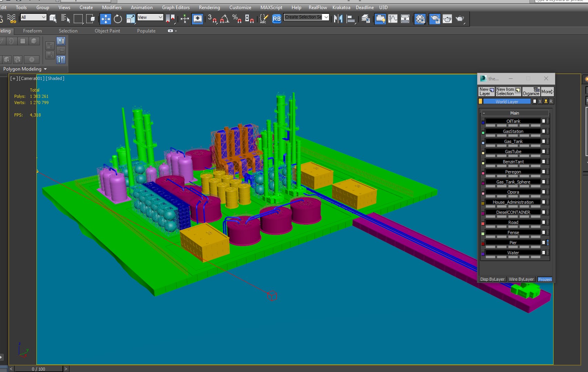Toggle the World Layer white checkbox
This screenshot has width=588, height=372.
[535, 101]
